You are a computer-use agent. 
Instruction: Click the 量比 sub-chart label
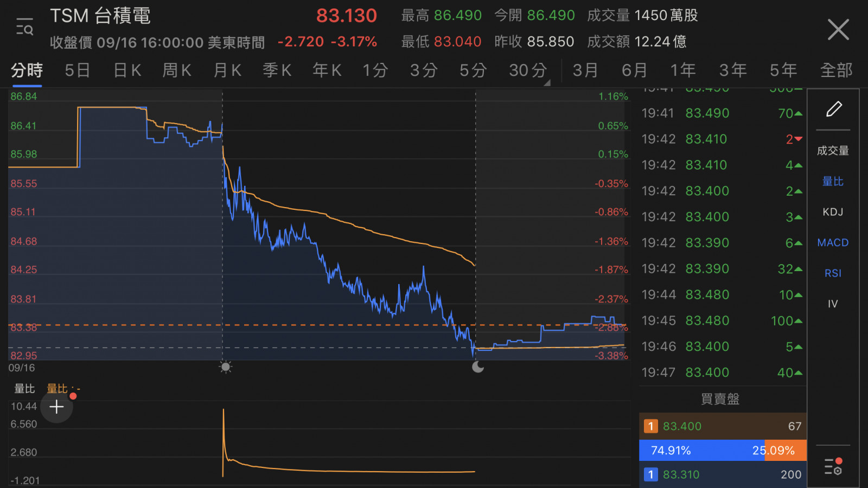[24, 389]
